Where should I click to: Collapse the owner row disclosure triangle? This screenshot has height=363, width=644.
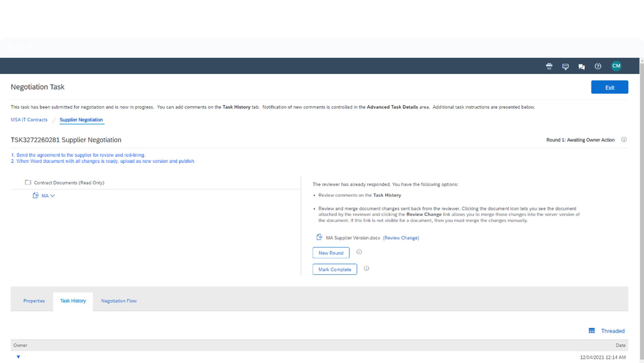click(x=18, y=357)
